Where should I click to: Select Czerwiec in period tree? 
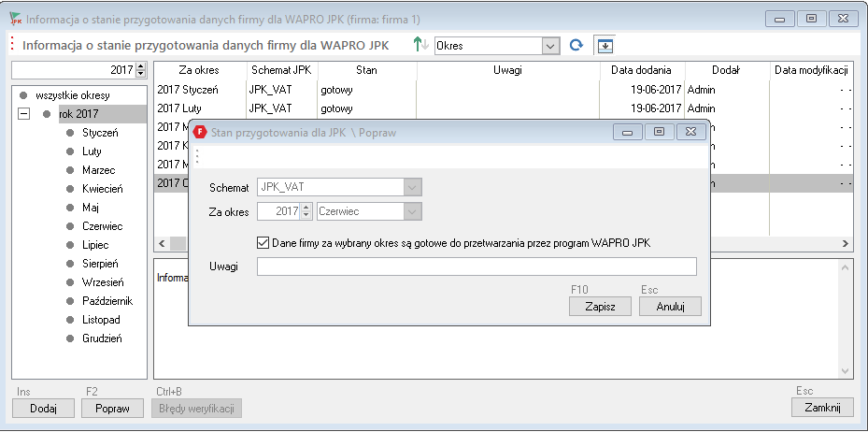(103, 226)
